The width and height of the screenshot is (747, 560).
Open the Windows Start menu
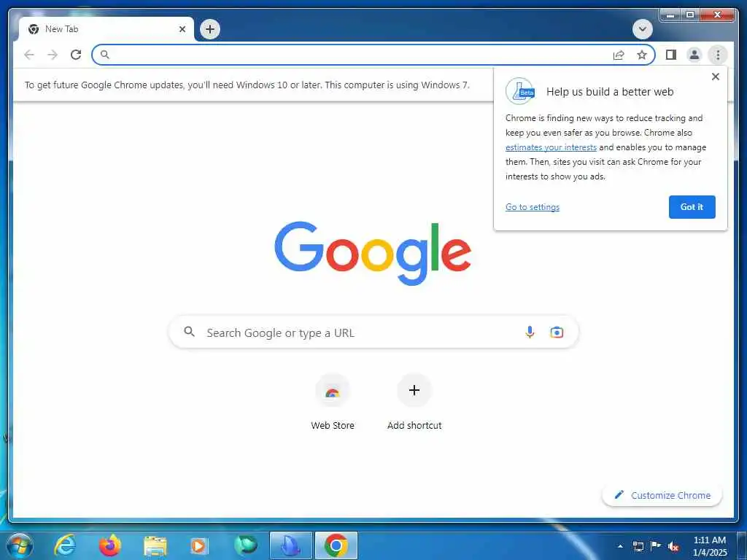(20, 545)
